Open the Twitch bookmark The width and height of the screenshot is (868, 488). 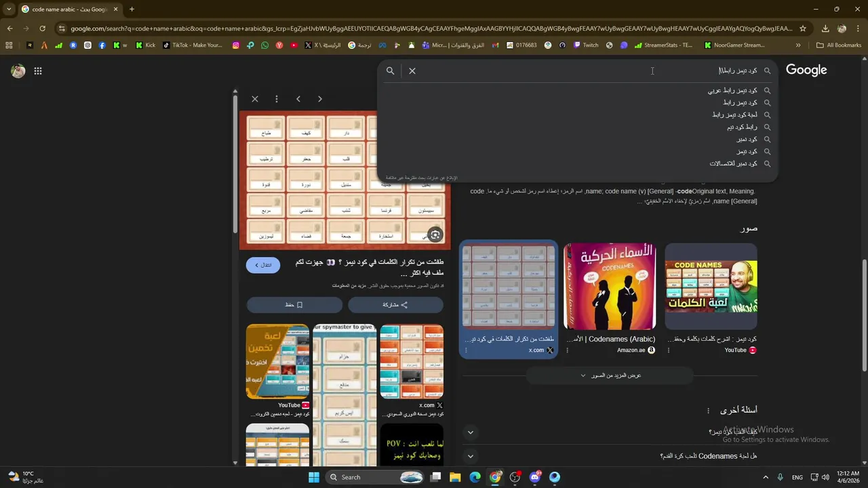586,45
